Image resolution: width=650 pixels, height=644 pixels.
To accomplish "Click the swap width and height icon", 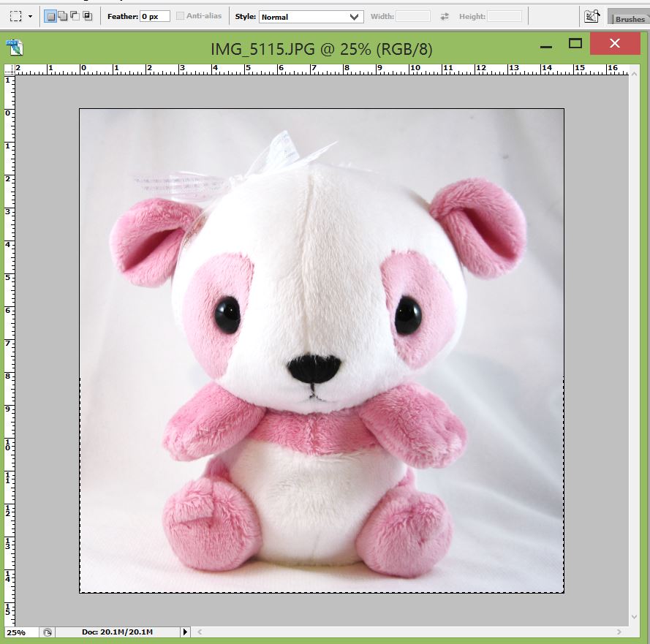I will tap(445, 16).
